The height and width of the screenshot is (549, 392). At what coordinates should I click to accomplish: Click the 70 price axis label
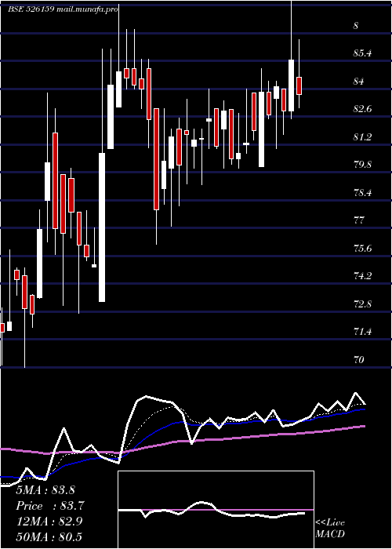pyautogui.click(x=358, y=359)
